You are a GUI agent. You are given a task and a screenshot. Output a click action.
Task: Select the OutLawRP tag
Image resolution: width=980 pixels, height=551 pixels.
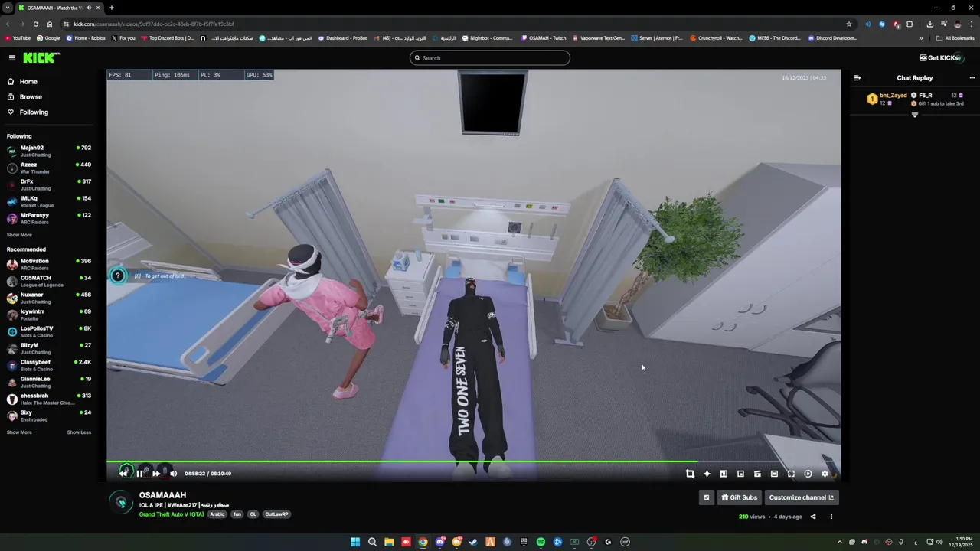[x=276, y=514]
